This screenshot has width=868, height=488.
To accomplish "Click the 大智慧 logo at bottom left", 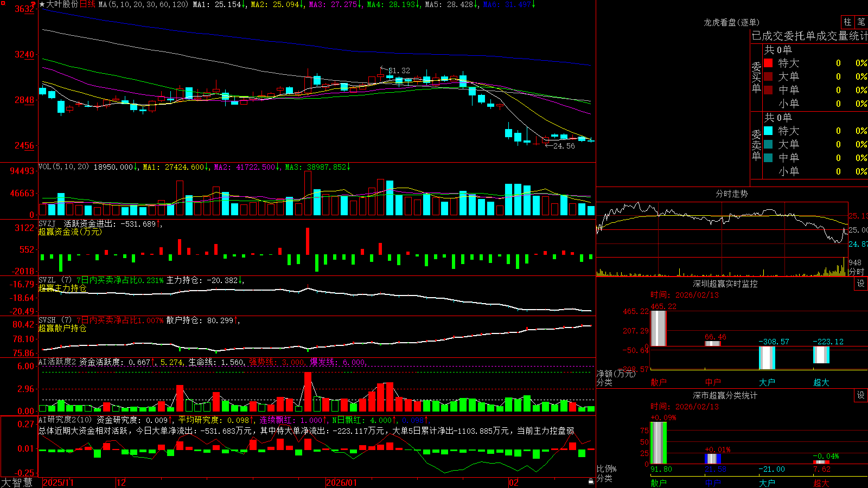I will click(x=17, y=483).
